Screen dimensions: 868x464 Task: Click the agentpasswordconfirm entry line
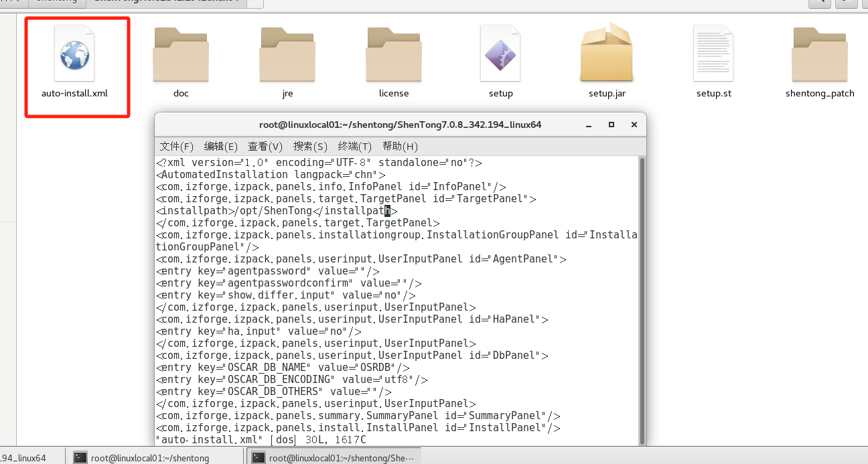pyautogui.click(x=289, y=283)
